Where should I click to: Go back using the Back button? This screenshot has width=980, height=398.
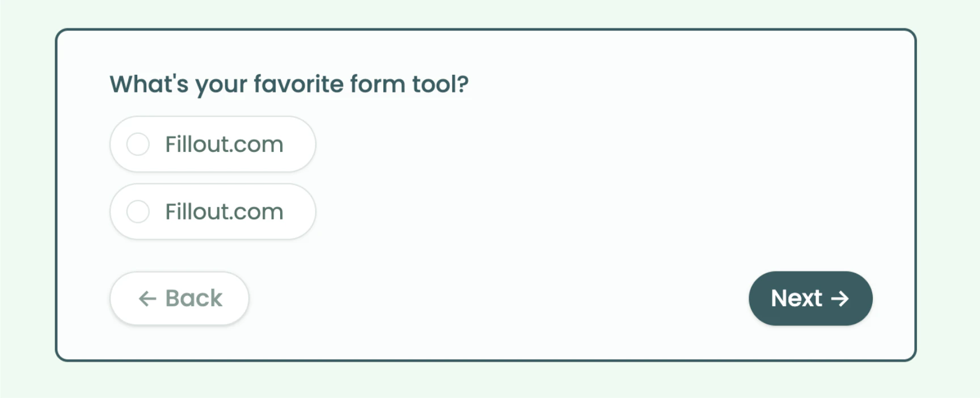point(179,298)
